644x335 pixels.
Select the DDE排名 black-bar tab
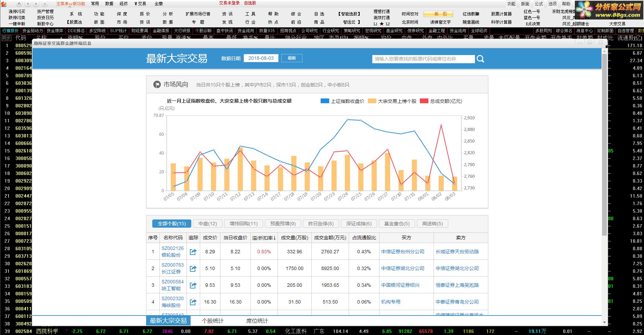76,31
